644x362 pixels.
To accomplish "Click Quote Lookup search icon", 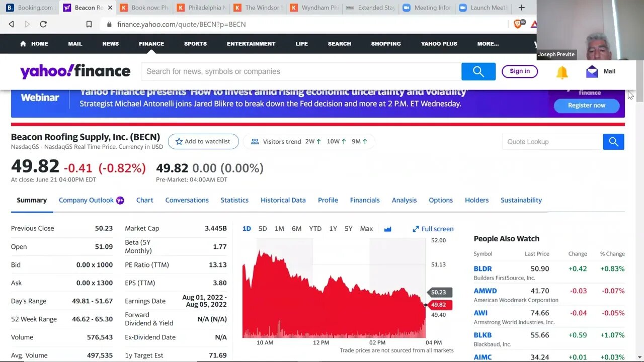I will (x=613, y=142).
